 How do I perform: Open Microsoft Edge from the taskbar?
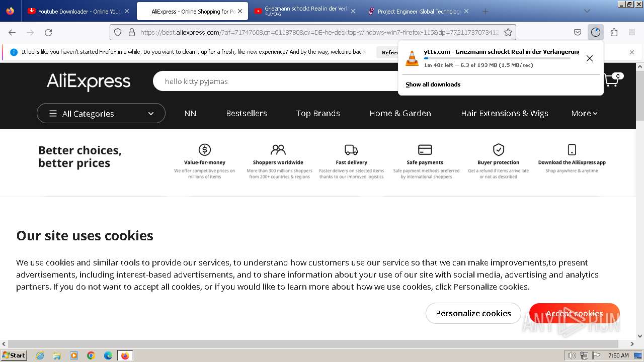click(108, 355)
